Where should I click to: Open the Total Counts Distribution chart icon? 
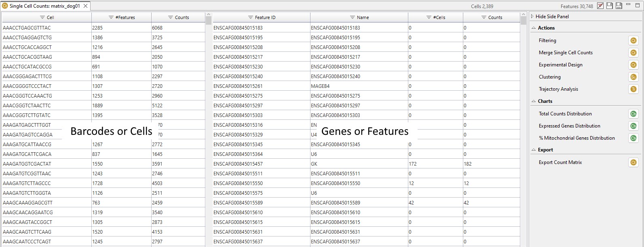click(633, 114)
